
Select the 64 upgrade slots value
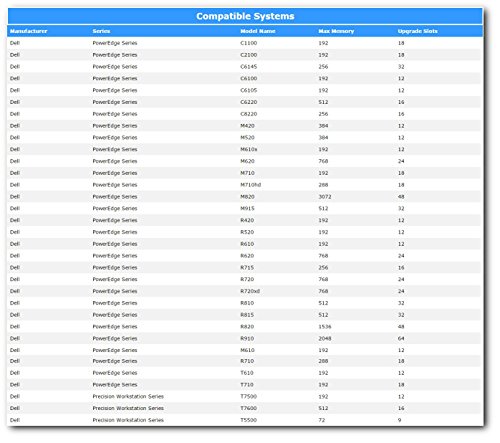click(401, 338)
